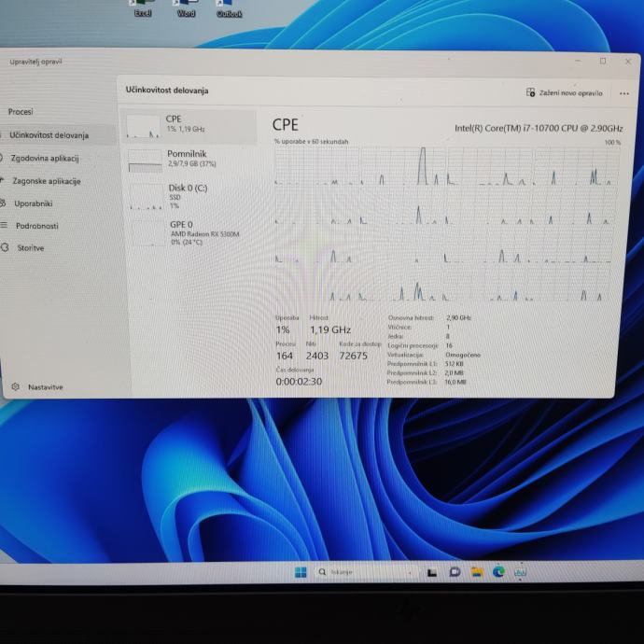The image size is (644, 644).
Task: Click the Niti count 2403
Action: (x=317, y=356)
